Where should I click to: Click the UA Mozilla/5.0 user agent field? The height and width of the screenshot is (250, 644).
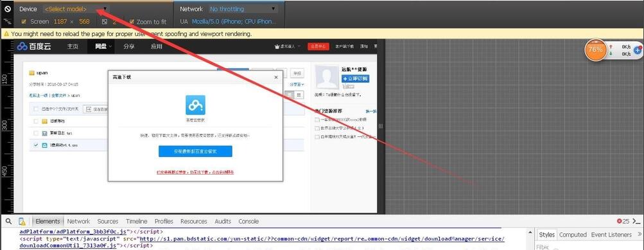tap(235, 21)
